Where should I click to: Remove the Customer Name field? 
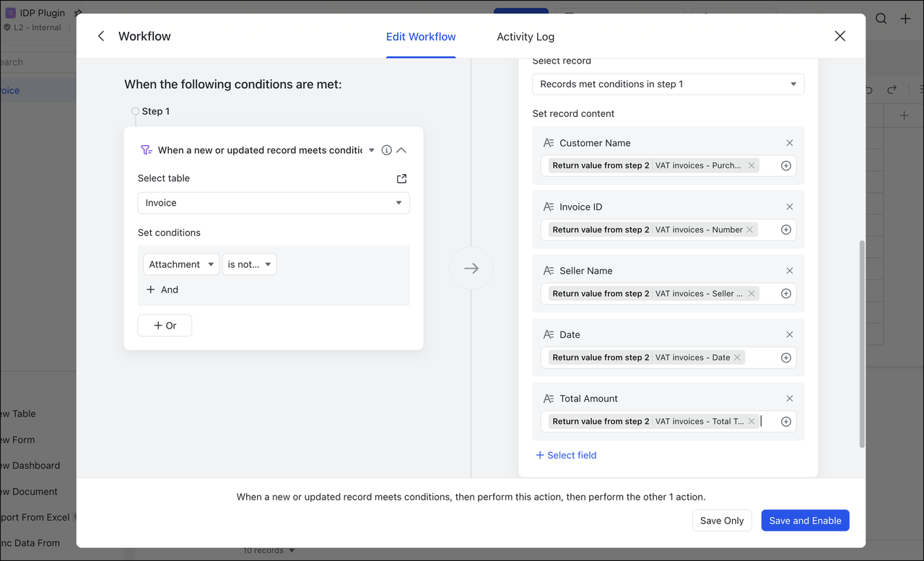[x=789, y=143]
